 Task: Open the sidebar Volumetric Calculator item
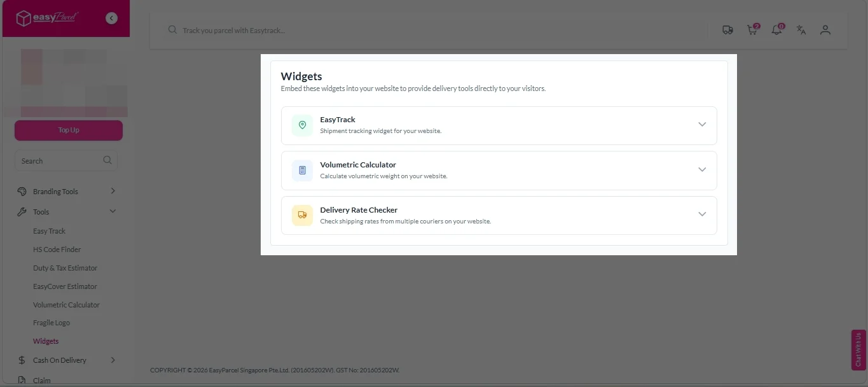[x=66, y=305]
